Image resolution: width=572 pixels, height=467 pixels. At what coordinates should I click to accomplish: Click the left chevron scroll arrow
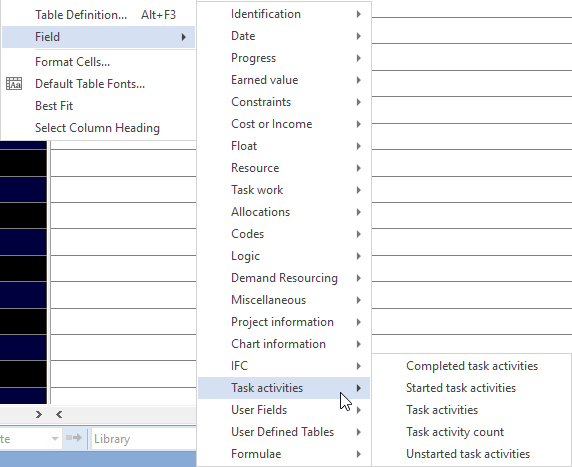click(59, 414)
